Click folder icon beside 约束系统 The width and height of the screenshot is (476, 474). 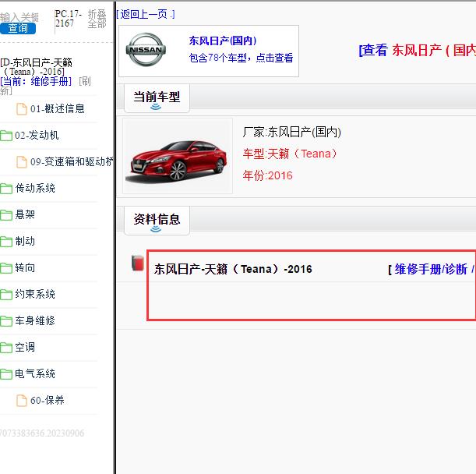tap(6, 295)
